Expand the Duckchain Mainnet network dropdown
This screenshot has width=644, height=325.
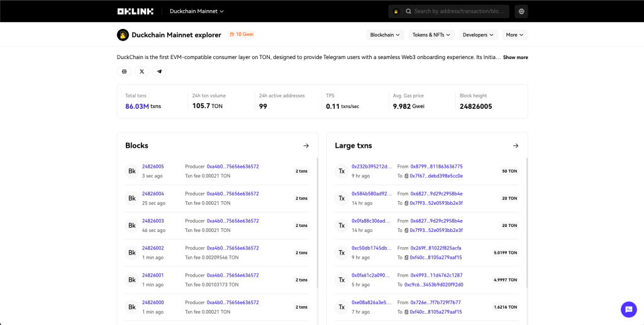(196, 11)
